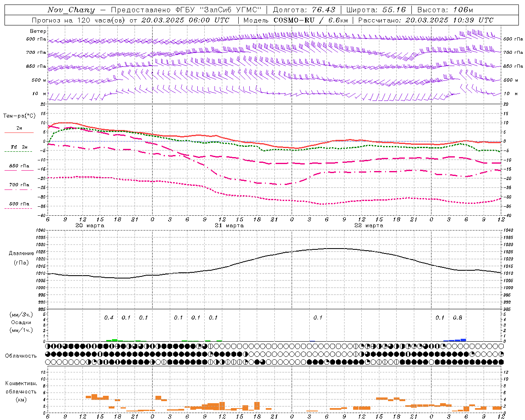
Task: Click the "21 марта" date label
Action: (x=229, y=226)
